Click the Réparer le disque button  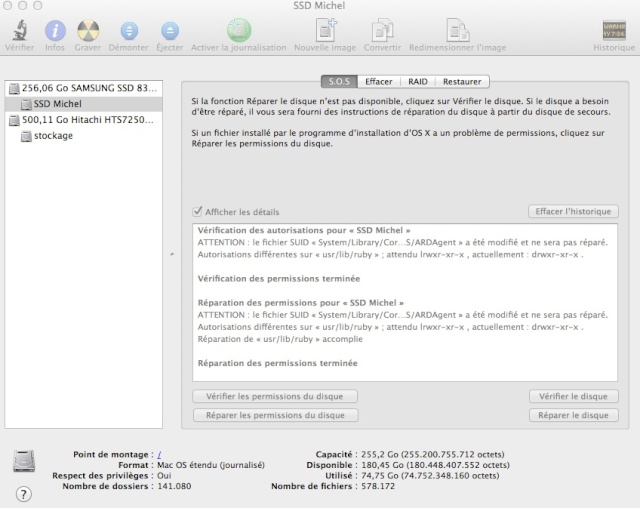[573, 415]
